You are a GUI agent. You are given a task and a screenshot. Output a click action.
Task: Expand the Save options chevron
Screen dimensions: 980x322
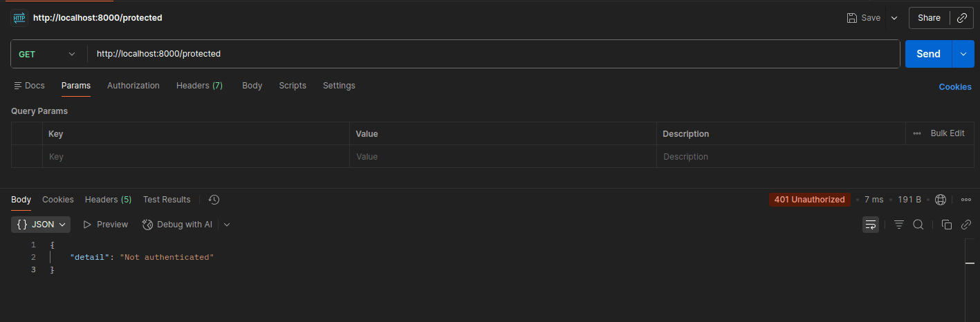pos(894,18)
